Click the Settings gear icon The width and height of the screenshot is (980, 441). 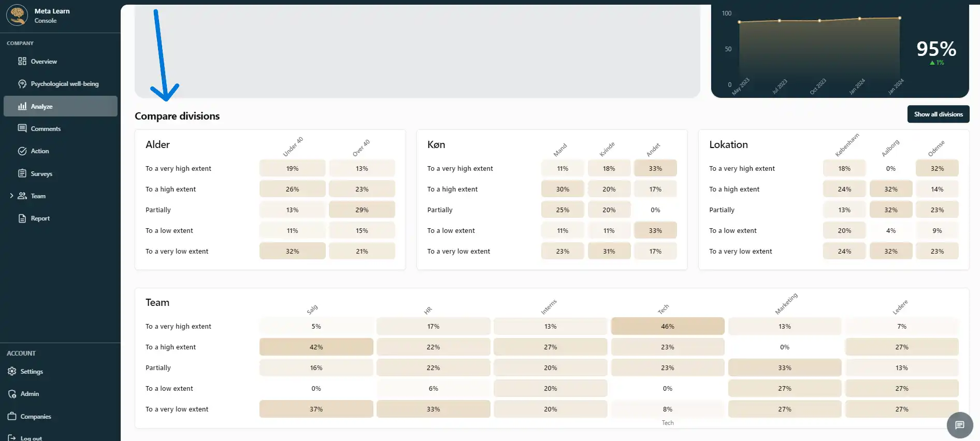coord(12,372)
